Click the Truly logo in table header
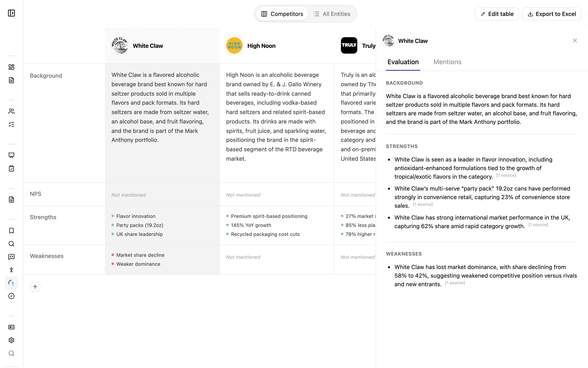 (349, 46)
